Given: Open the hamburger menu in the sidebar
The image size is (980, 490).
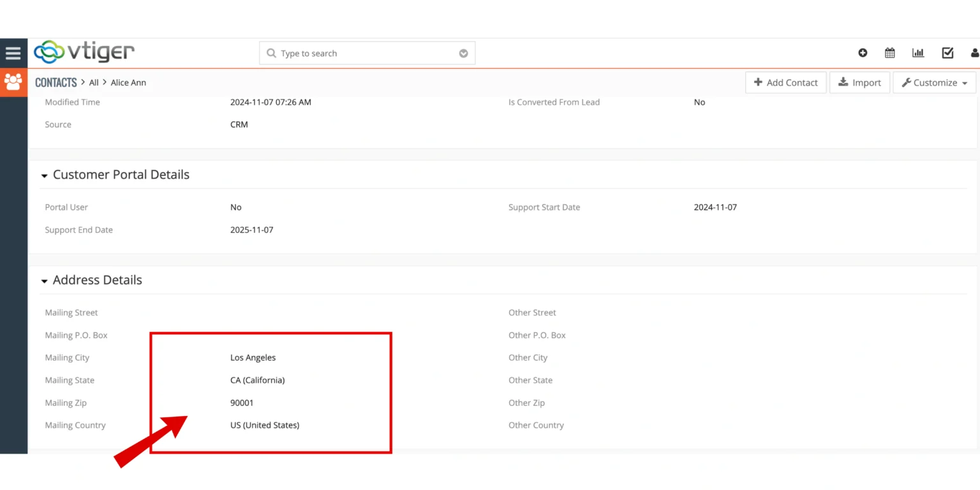Looking at the screenshot, I should (x=13, y=52).
